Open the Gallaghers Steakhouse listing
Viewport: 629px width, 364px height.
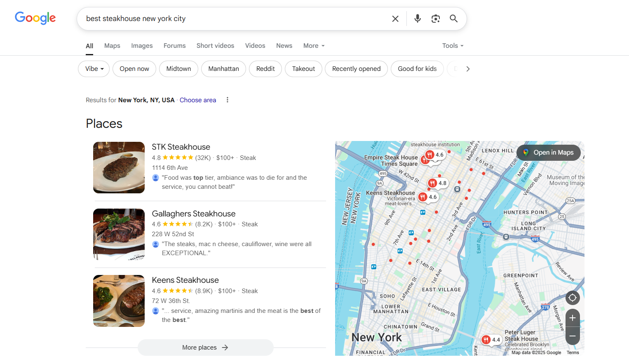[x=194, y=214]
